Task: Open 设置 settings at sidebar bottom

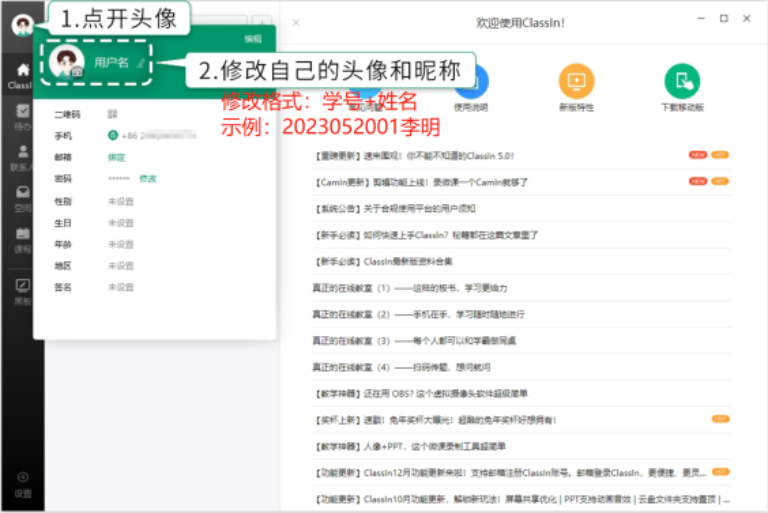Action: 22,483
